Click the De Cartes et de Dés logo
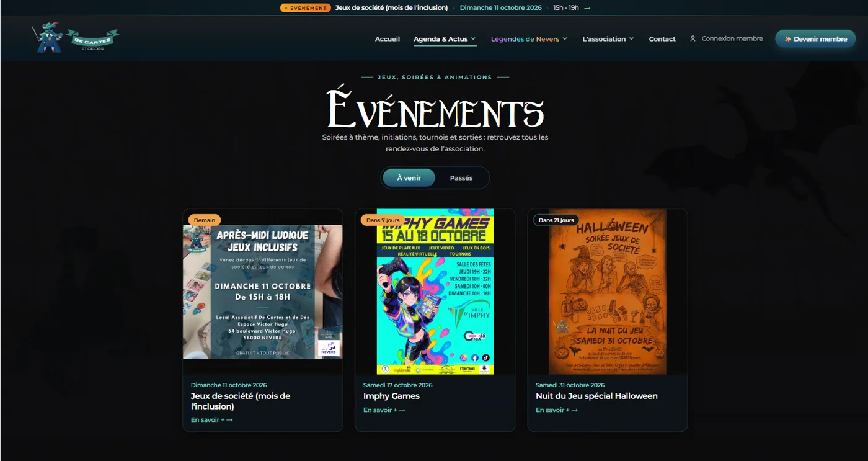The height and width of the screenshot is (461, 868). click(75, 38)
